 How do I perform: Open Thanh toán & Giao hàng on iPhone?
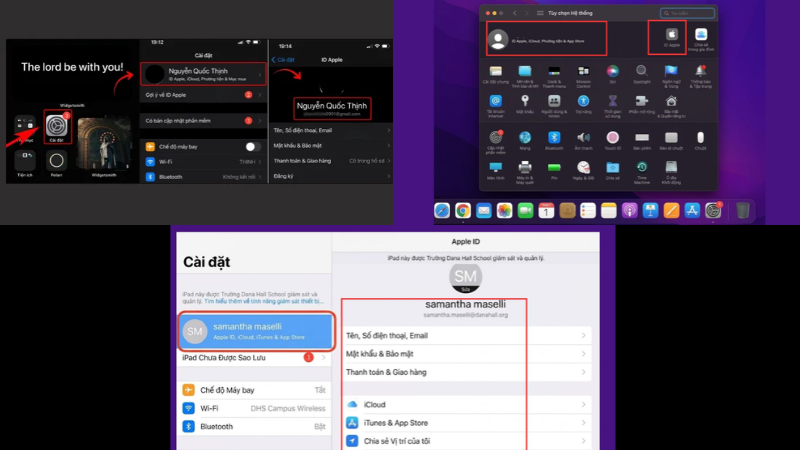pyautogui.click(x=331, y=161)
